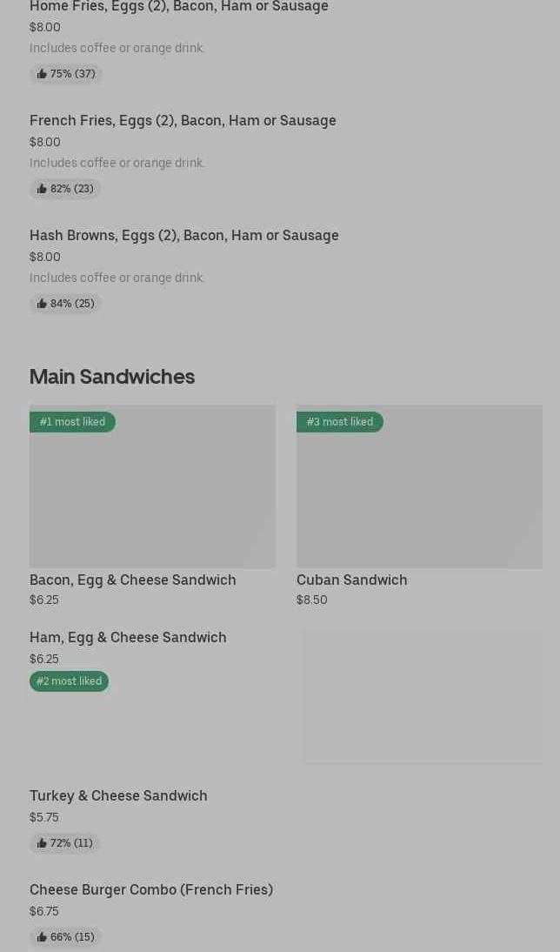
Task: Click the #2 most liked badge
Action: (x=69, y=681)
